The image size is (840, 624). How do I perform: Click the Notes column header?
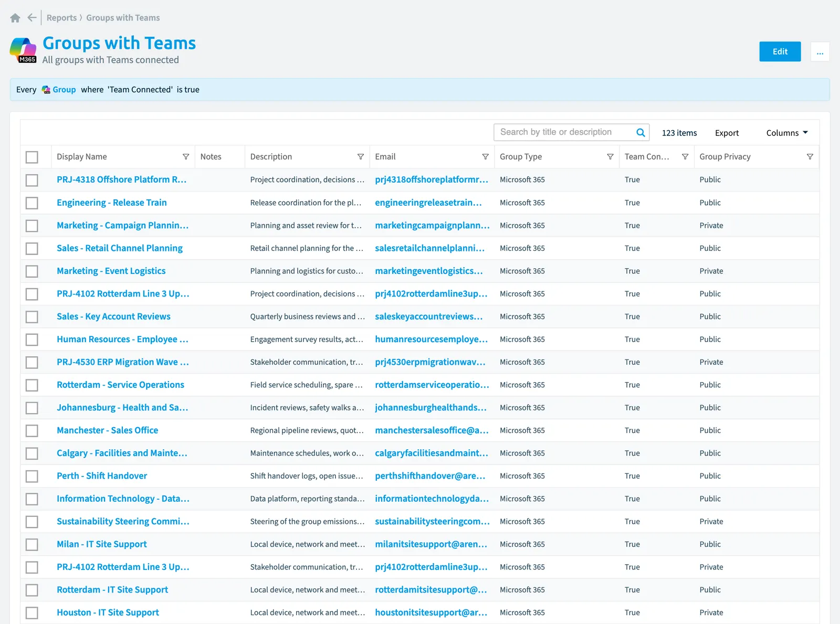[x=211, y=157]
